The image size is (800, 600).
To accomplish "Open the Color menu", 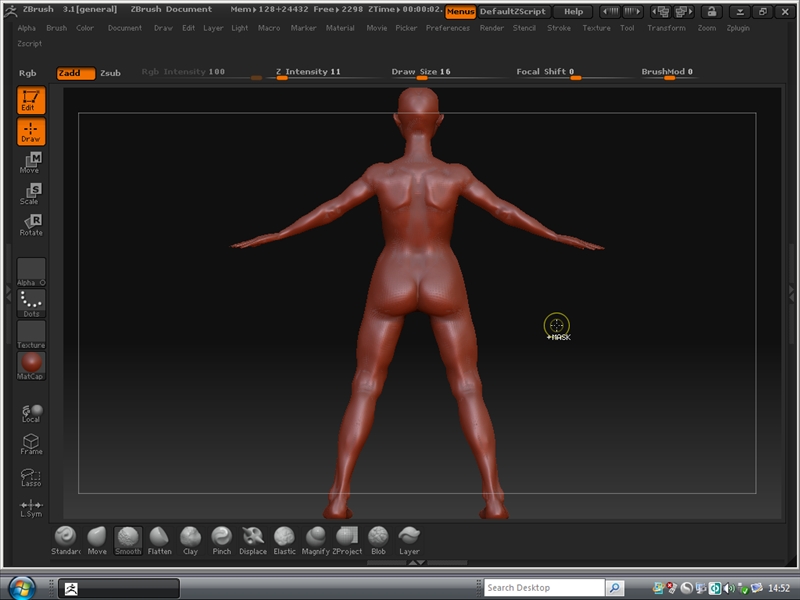I will point(85,28).
